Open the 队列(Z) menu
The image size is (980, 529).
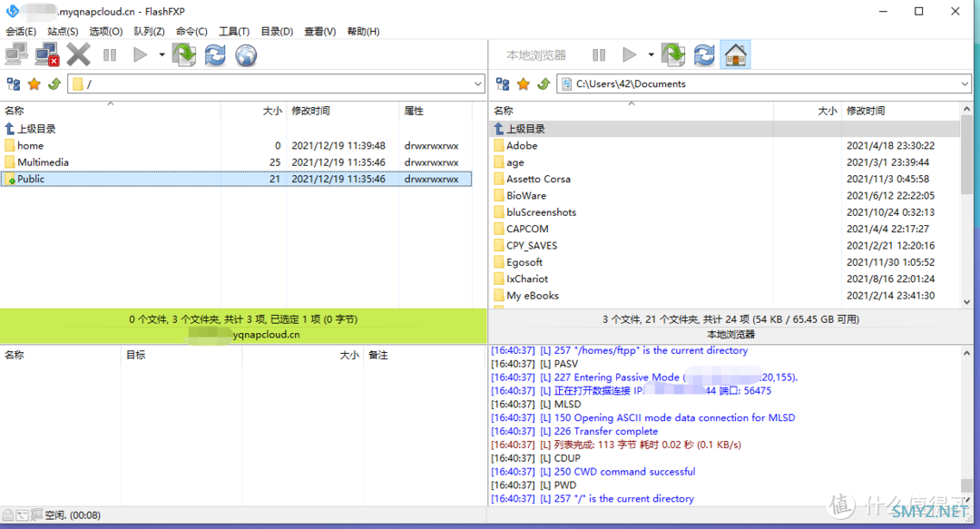coord(149,31)
